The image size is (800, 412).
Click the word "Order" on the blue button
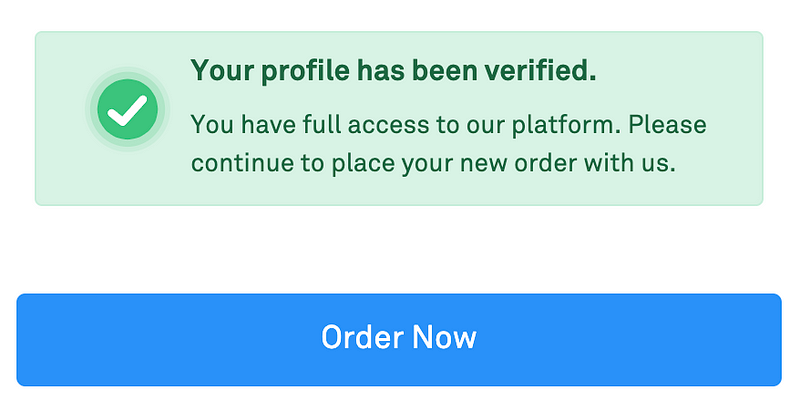362,337
